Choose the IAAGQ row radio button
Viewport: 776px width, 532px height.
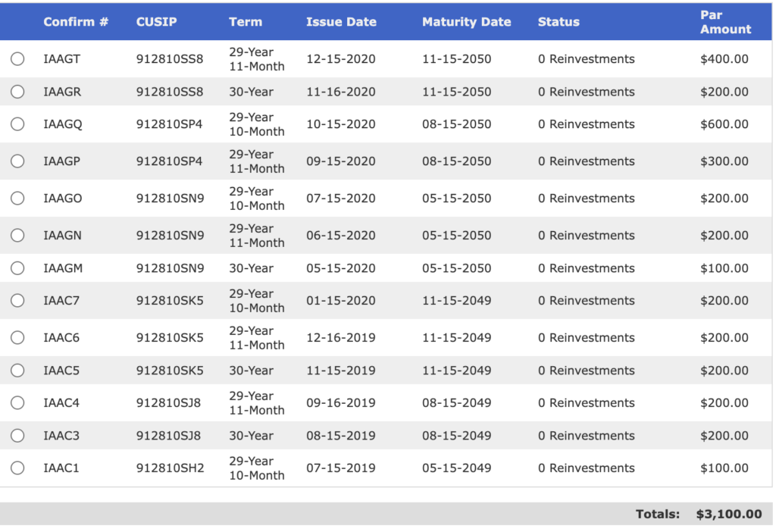pos(17,124)
